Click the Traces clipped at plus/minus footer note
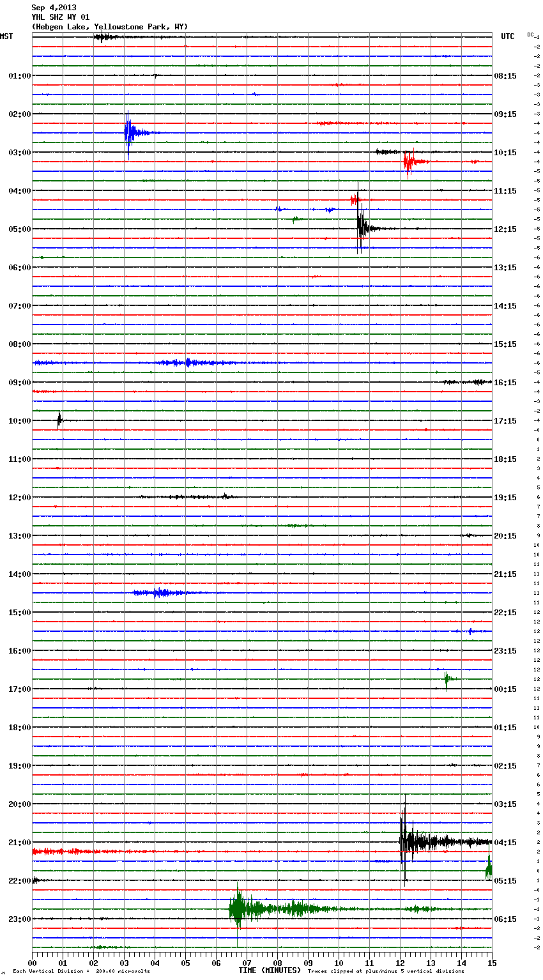This screenshot has width=543, height=980. click(386, 972)
